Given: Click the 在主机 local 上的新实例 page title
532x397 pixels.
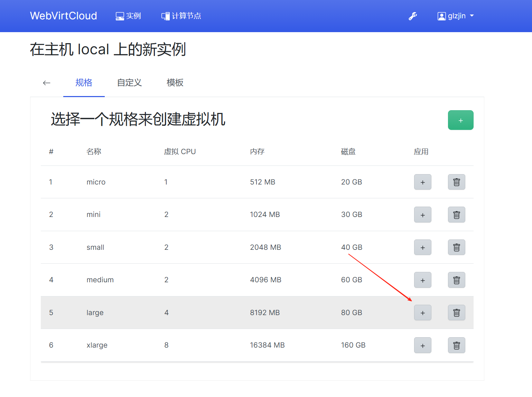Looking at the screenshot, I should (x=108, y=49).
